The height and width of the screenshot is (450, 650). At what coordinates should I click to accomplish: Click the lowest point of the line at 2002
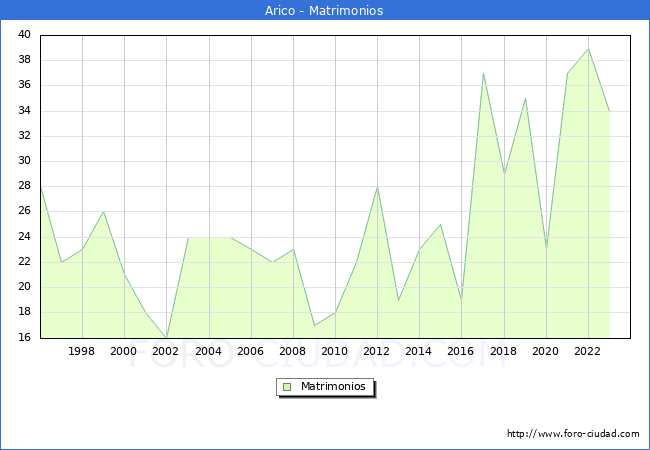click(x=166, y=338)
